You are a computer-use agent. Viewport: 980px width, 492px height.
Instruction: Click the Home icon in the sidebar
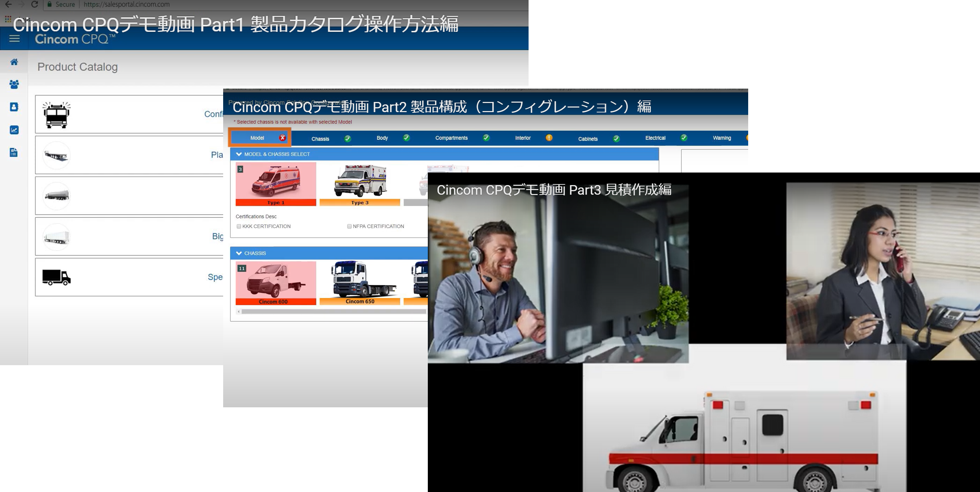coord(14,62)
